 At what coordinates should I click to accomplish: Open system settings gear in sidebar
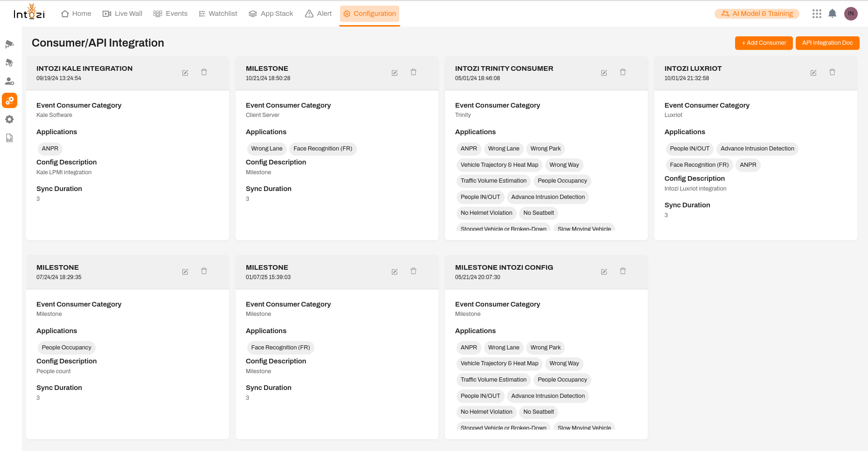pos(9,119)
